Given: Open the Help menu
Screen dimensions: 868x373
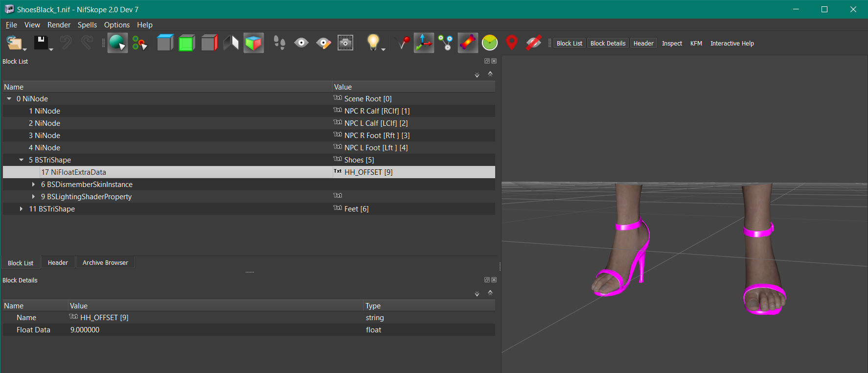Looking at the screenshot, I should pos(145,25).
